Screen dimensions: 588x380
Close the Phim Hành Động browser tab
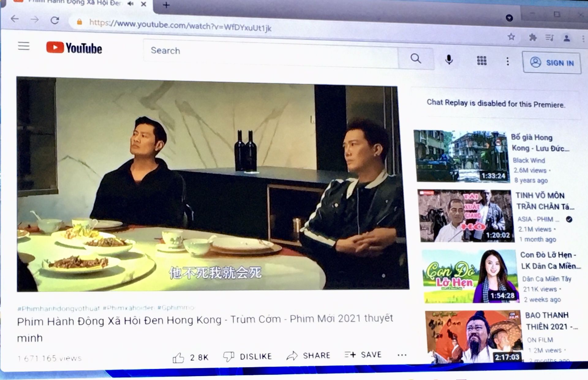(144, 4)
